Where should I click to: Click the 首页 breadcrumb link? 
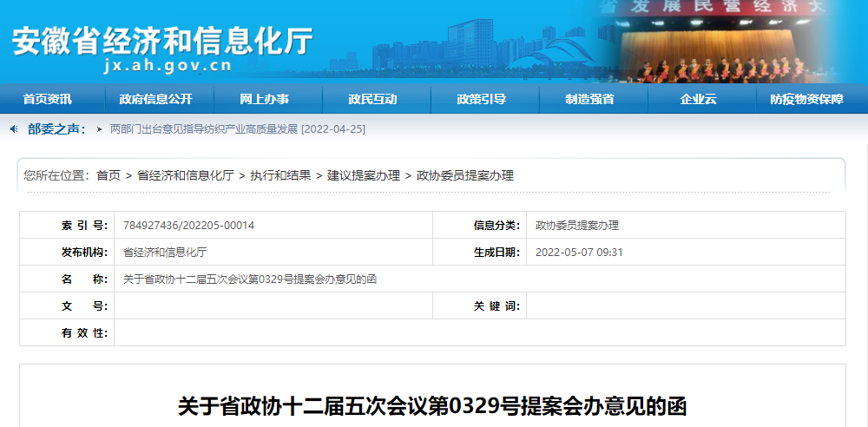[x=108, y=175]
